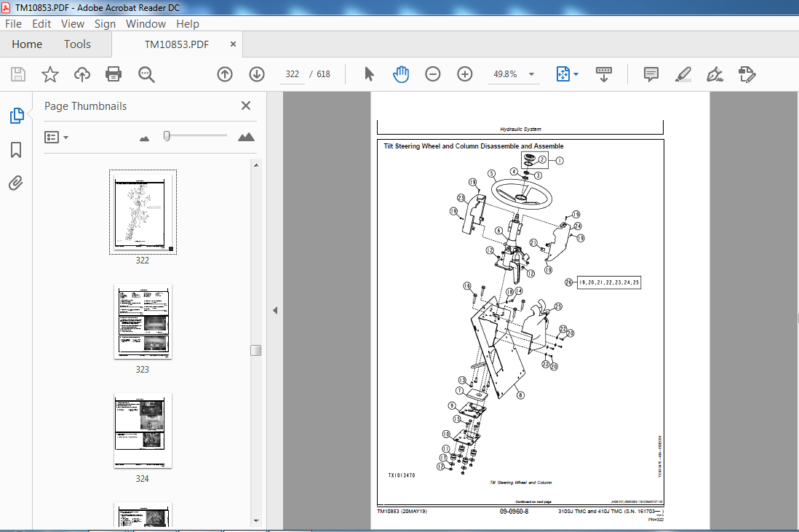The height and width of the screenshot is (532, 799).
Task: Toggle the Attachments paperclip panel
Action: [16, 183]
